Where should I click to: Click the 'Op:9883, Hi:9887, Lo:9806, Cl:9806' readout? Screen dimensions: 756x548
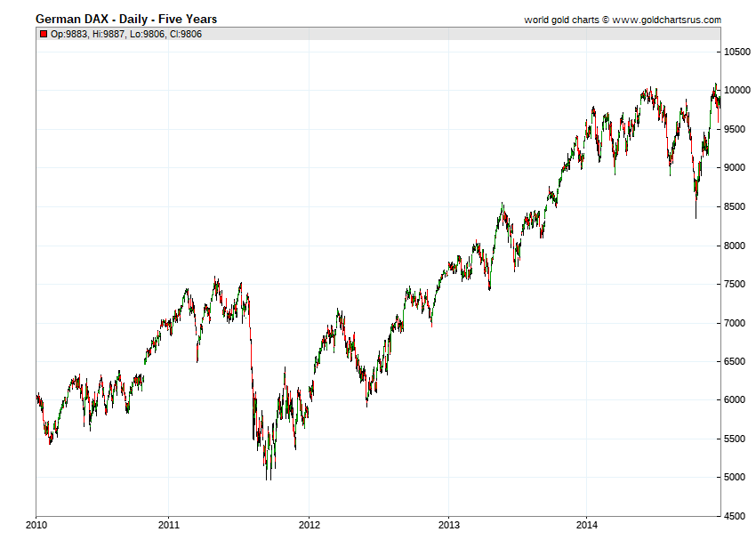point(126,34)
